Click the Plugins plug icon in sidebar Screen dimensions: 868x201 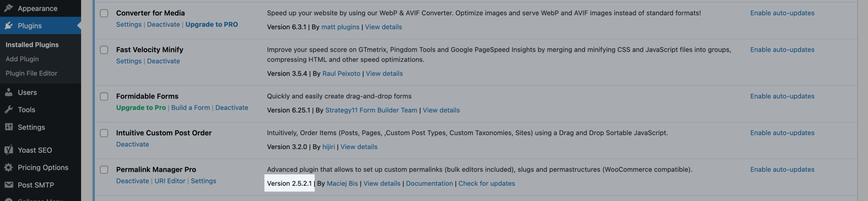pyautogui.click(x=9, y=26)
